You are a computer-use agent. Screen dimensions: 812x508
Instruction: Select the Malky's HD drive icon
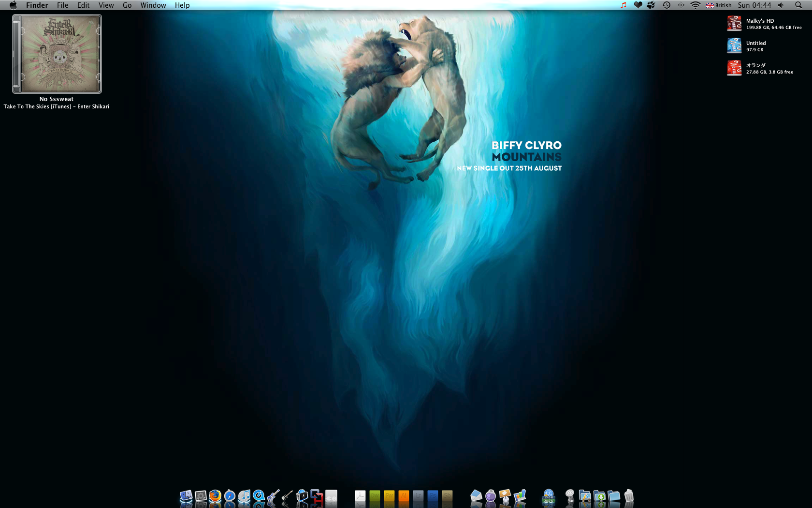(734, 23)
